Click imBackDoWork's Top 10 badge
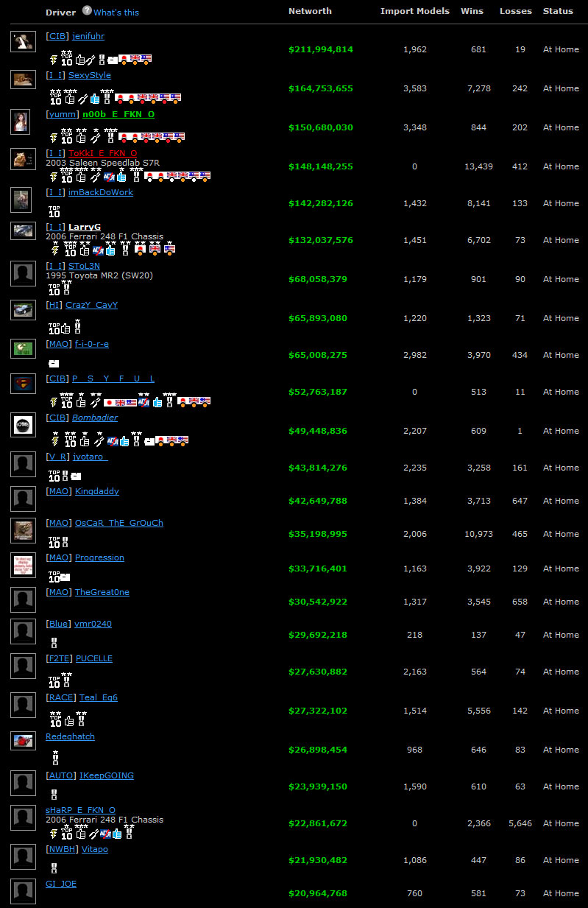Screen dimensions: 588x908 click(x=54, y=212)
